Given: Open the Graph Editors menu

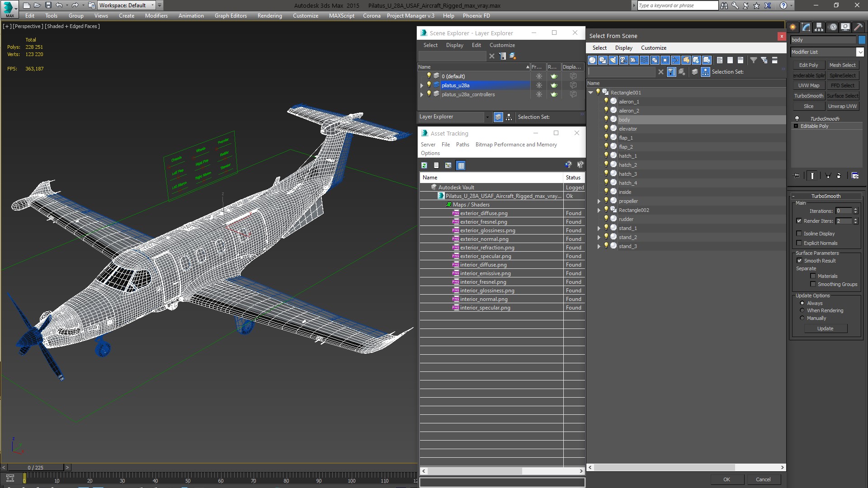Looking at the screenshot, I should point(231,16).
